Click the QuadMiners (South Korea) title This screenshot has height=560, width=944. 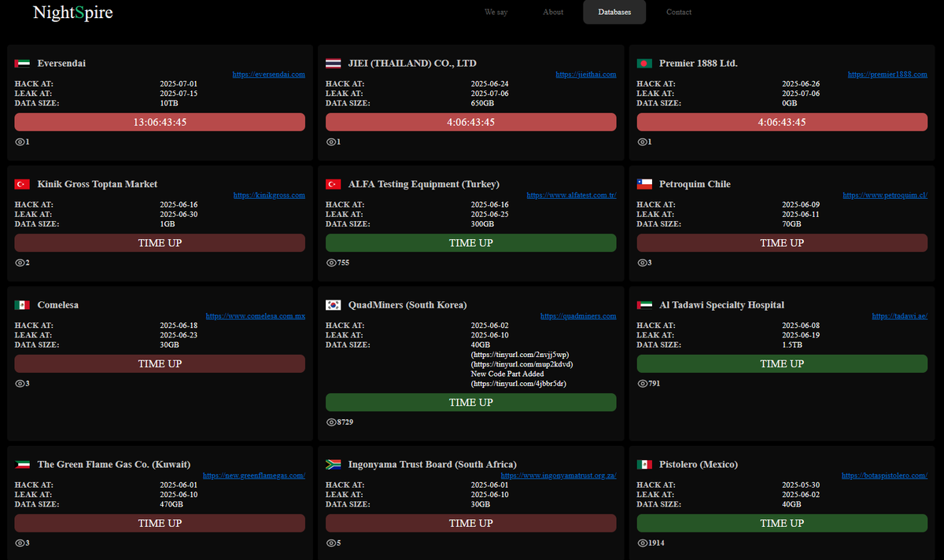[407, 305]
